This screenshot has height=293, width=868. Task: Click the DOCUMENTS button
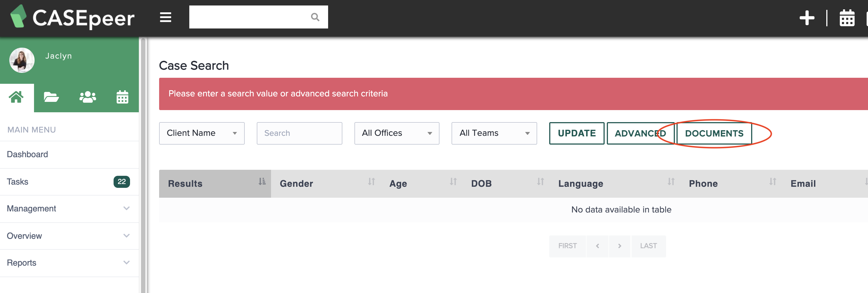(714, 133)
